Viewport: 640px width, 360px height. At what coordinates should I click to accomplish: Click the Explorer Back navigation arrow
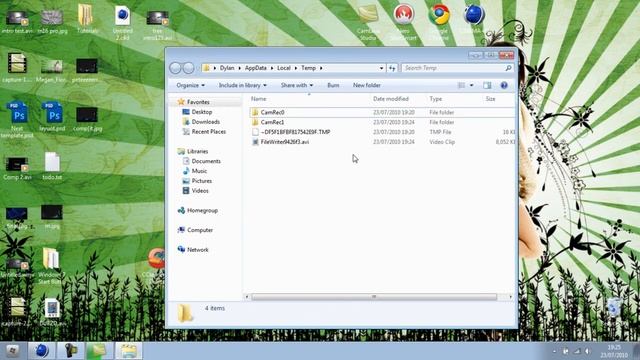point(175,68)
